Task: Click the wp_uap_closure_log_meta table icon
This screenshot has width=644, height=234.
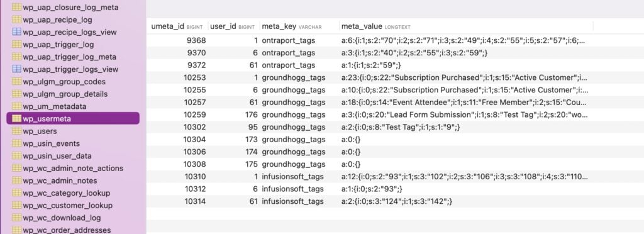Action: (x=17, y=8)
